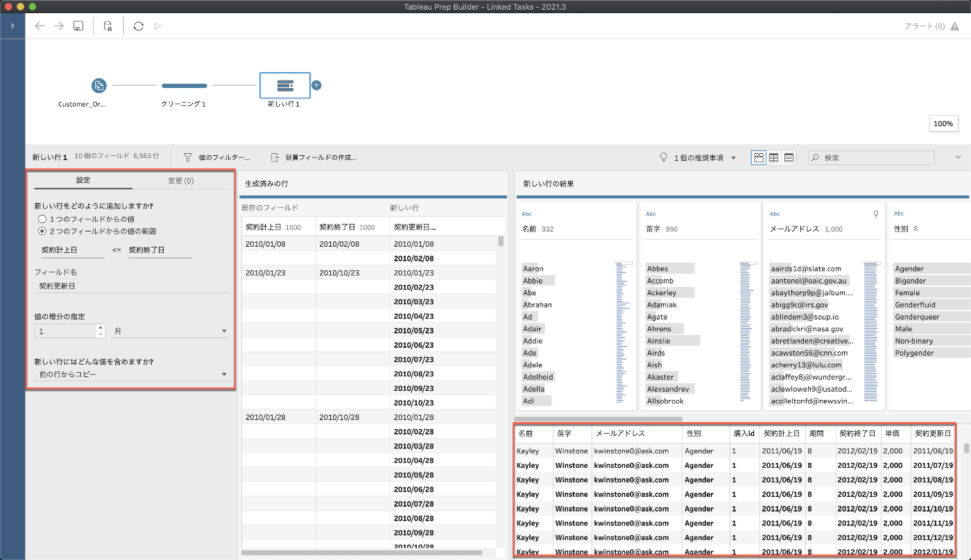Screen dimensions: 971x560
Task: Click 2010/05/23 in generated rows
Action: click(x=414, y=330)
